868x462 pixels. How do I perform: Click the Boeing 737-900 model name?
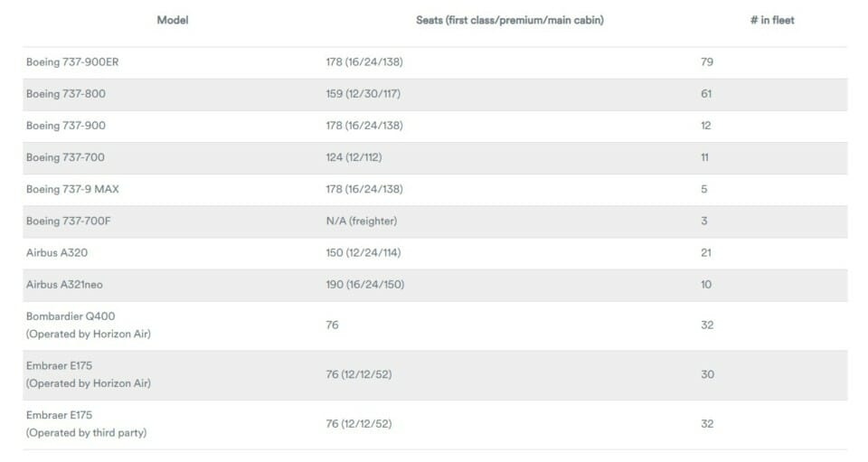66,126
